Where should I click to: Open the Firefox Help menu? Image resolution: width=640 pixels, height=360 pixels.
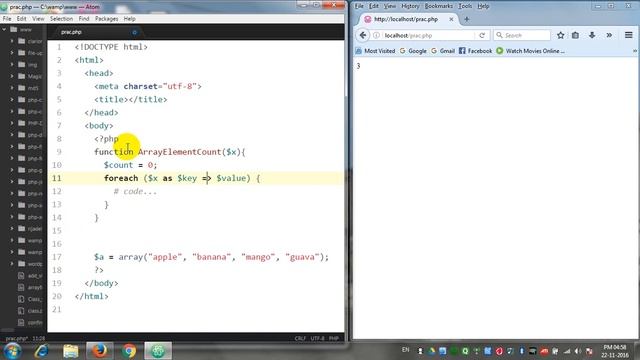point(483,6)
